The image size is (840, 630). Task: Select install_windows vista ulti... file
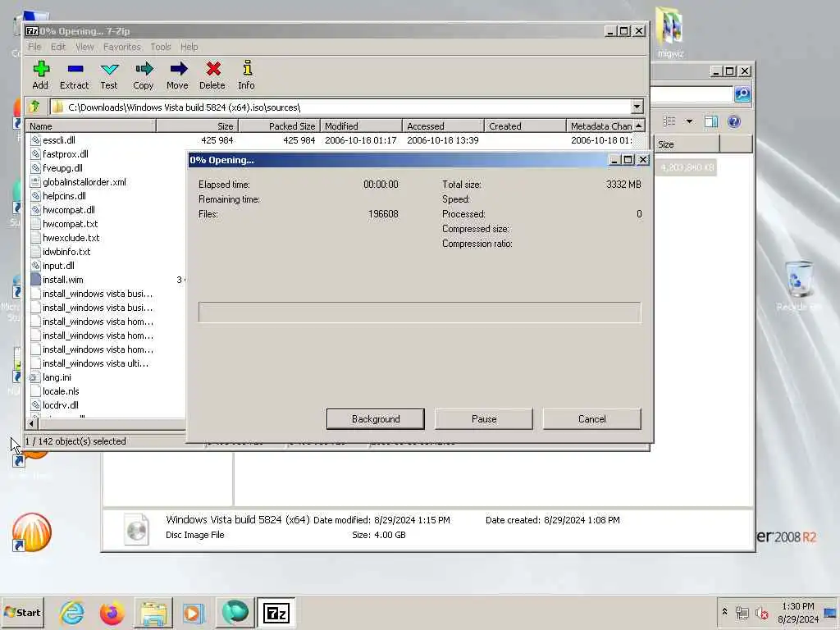[x=95, y=363]
